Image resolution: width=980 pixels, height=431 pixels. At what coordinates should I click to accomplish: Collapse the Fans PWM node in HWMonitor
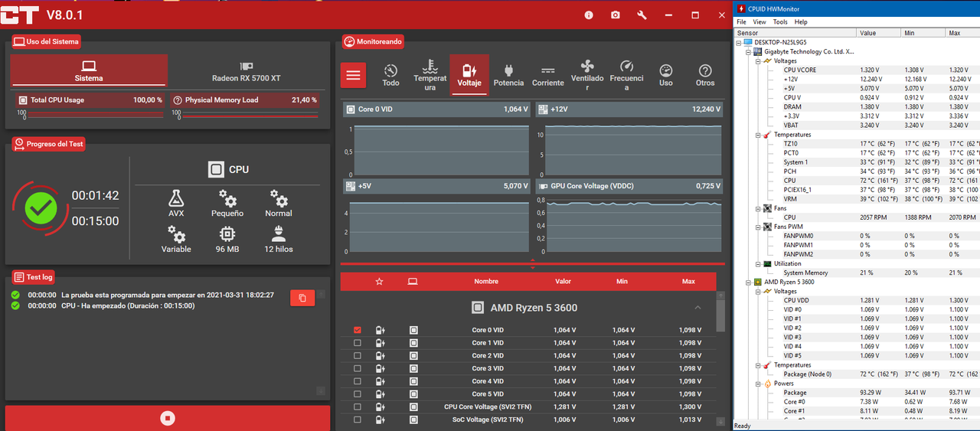758,227
